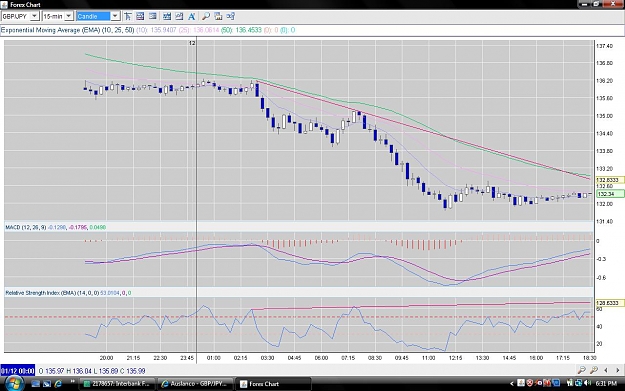The height and width of the screenshot is (391, 625).
Task: Click the Exponential Moving Average (EMA) indicator label
Action: [67, 30]
